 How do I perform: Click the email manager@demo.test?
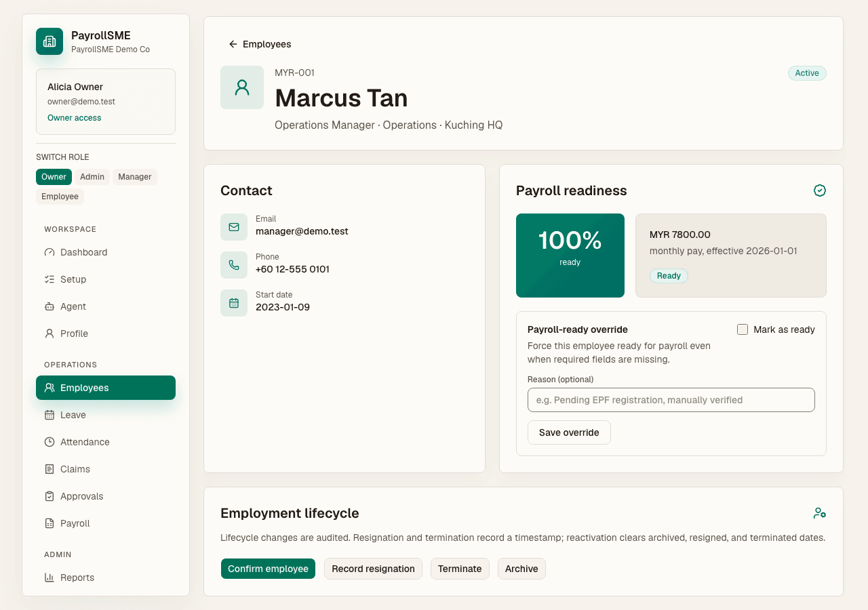[x=302, y=231]
